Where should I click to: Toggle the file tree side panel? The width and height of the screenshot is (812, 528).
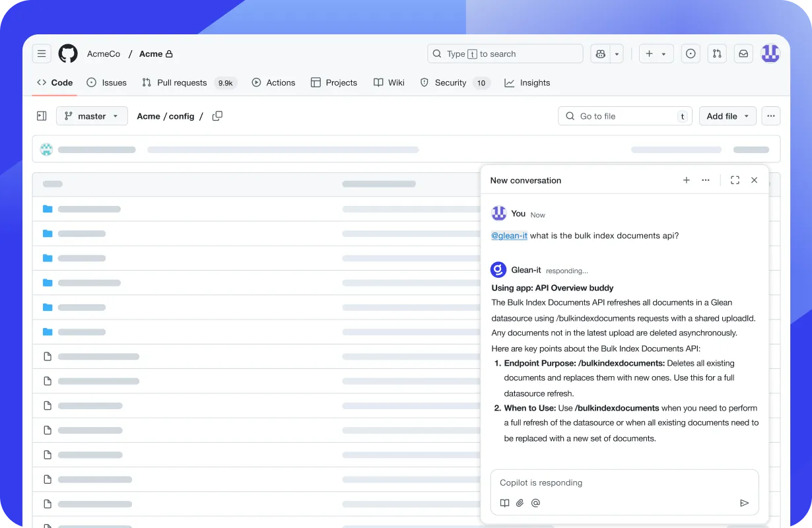pyautogui.click(x=42, y=116)
